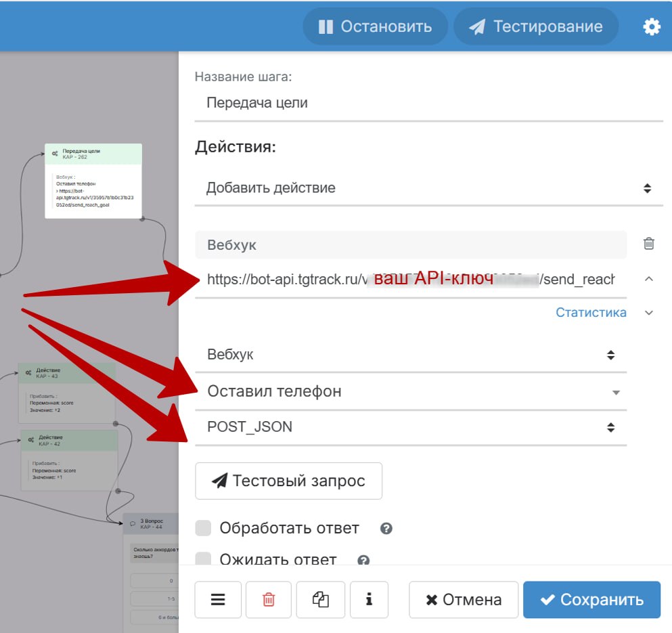Viewport: 672px width, 633px height.
Task: Edit the Название шага field
Action: [428, 103]
